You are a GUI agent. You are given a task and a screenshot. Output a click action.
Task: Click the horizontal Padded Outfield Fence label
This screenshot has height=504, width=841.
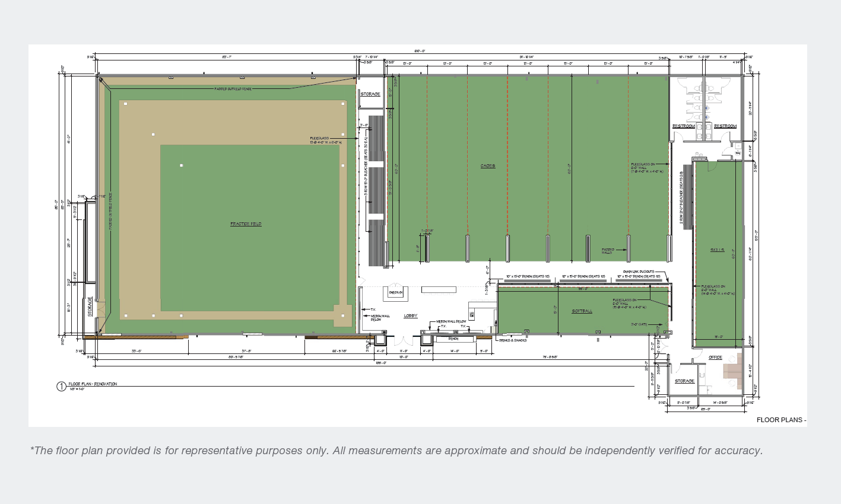click(233, 89)
